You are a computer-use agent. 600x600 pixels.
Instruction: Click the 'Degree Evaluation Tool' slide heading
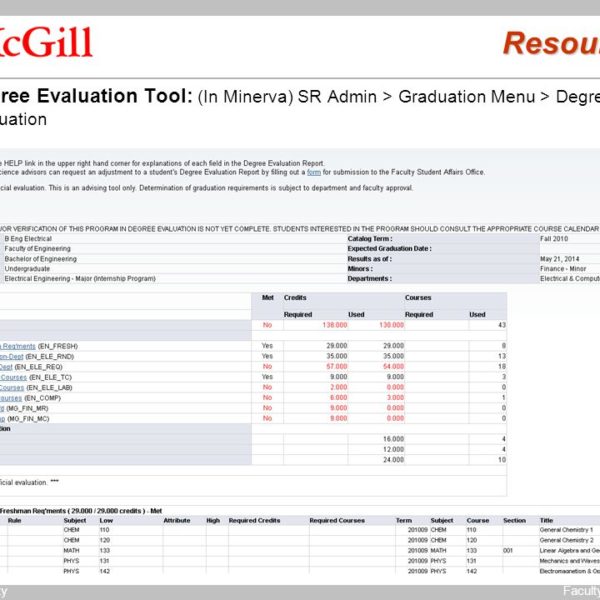point(96,97)
